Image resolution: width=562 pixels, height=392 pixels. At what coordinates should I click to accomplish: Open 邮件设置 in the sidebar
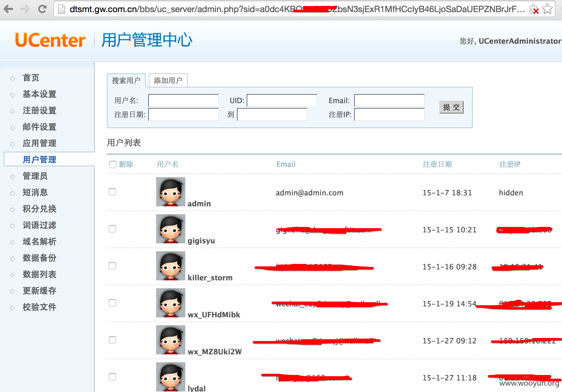pyautogui.click(x=39, y=127)
